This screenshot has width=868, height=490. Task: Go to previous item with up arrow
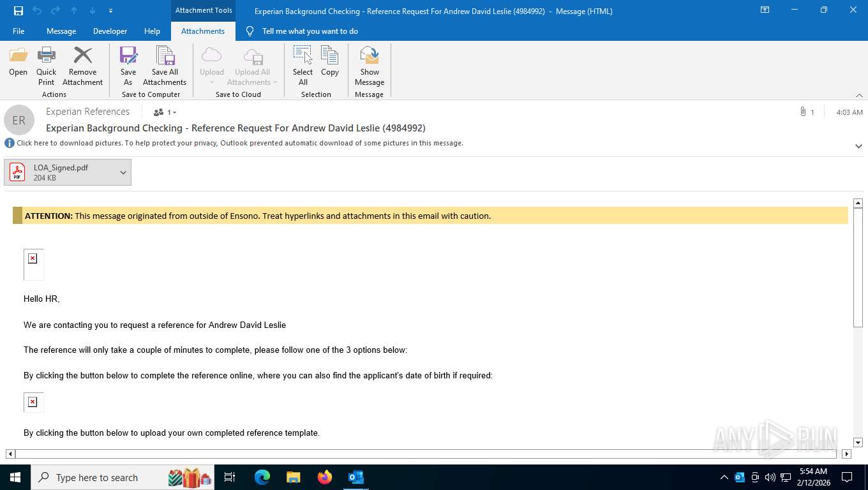74,10
